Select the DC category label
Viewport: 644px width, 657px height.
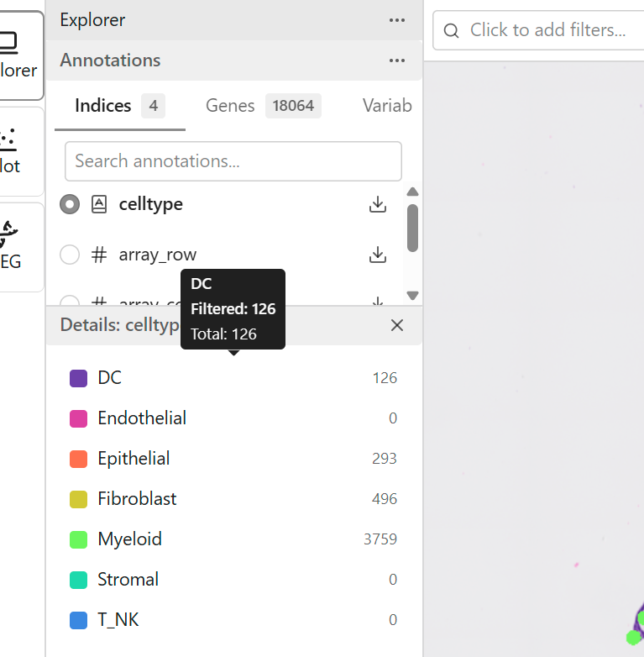(109, 378)
